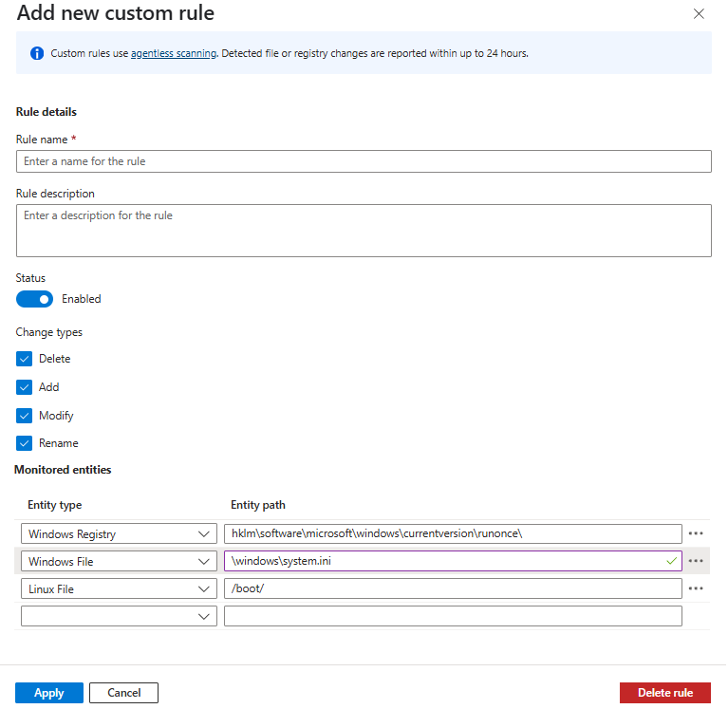Click green checkmark in system.ini path field
This screenshot has width=728, height=709.
point(672,561)
